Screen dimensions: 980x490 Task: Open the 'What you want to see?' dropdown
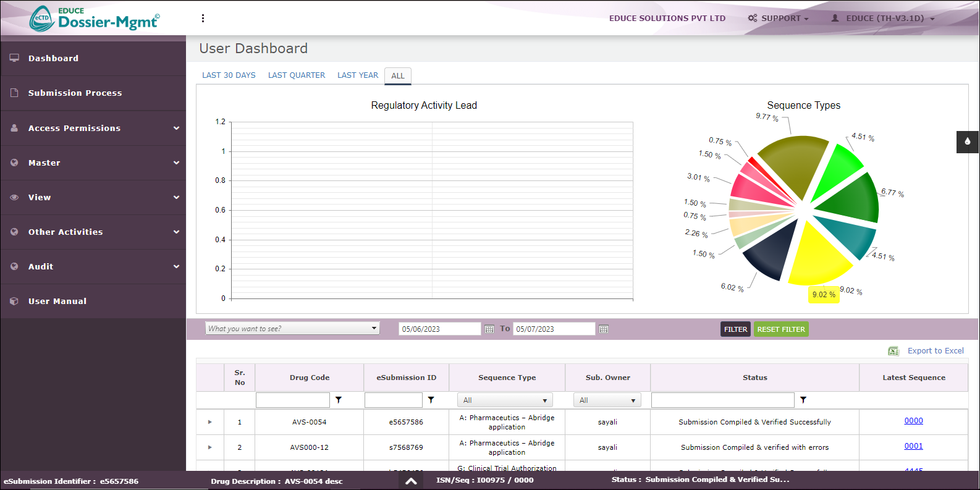(292, 329)
